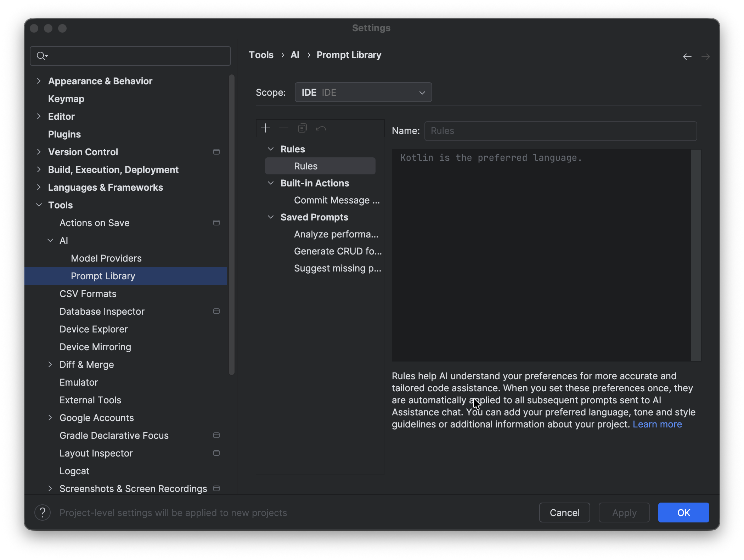Navigate forward using the right arrow icon

tap(705, 56)
